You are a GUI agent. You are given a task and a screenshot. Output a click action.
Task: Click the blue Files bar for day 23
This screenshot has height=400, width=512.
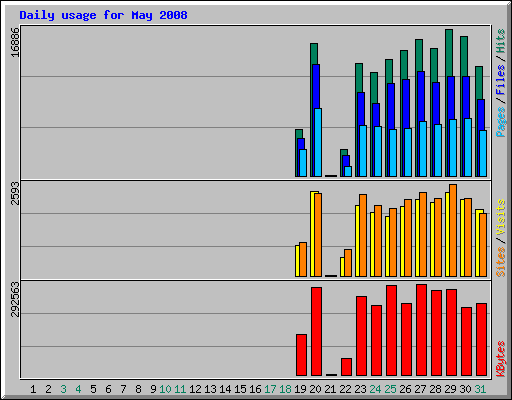pyautogui.click(x=360, y=110)
